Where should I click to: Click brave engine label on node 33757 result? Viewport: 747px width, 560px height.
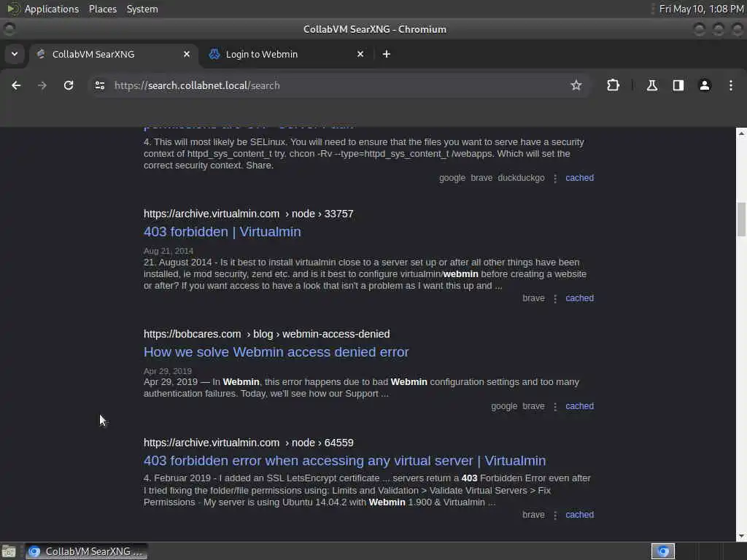point(533,298)
